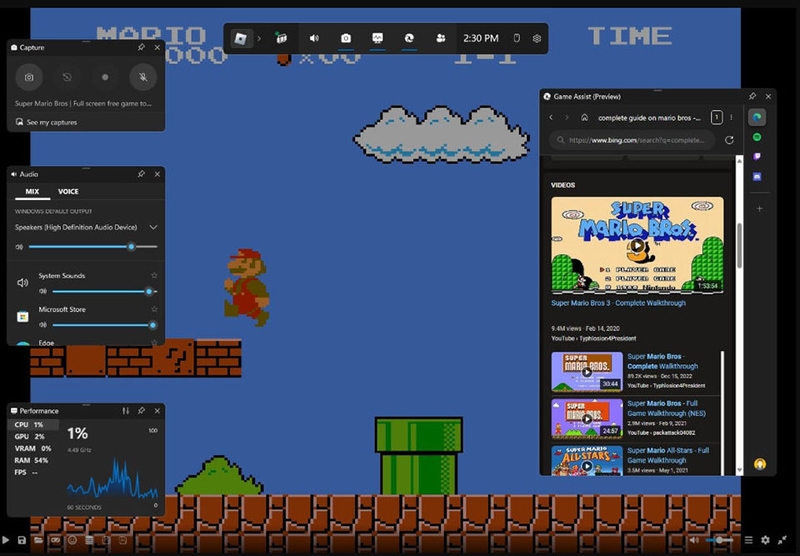Image resolution: width=800 pixels, height=556 pixels.
Task: Click the Game Assist URL address field
Action: point(635,140)
